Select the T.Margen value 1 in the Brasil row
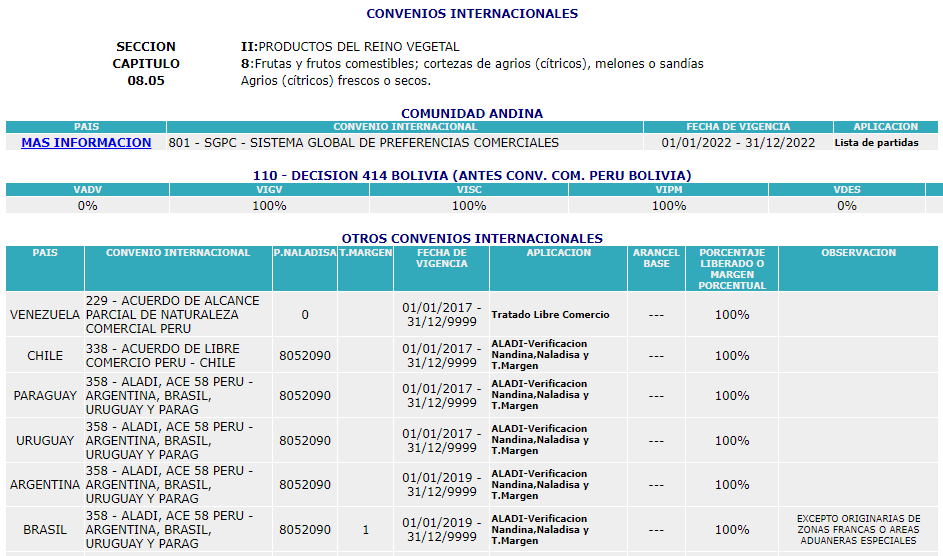 point(366,530)
